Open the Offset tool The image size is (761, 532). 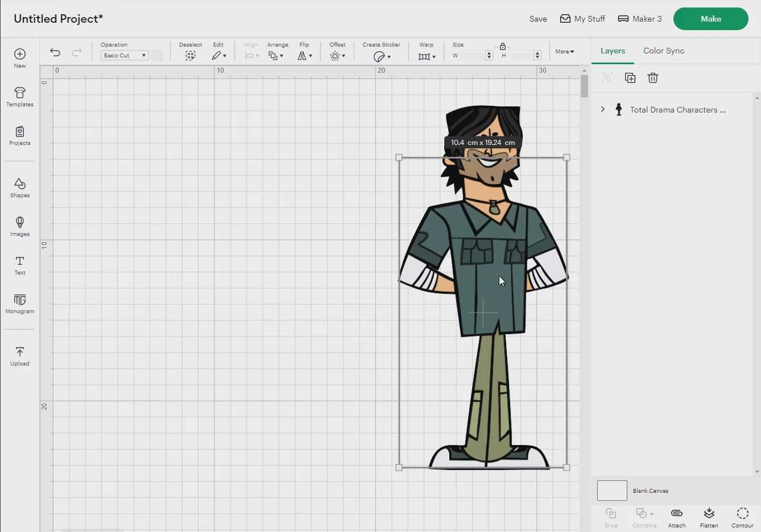pos(337,56)
